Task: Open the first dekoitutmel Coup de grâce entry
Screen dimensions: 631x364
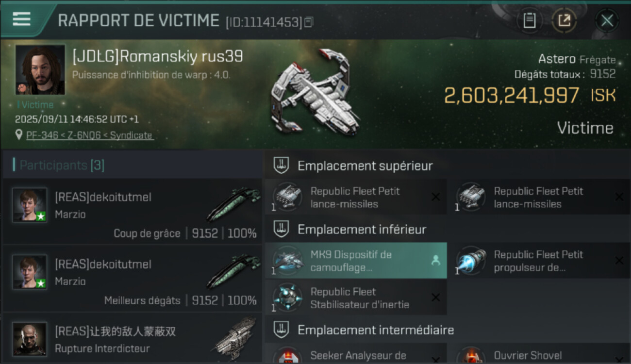Action: coord(133,211)
